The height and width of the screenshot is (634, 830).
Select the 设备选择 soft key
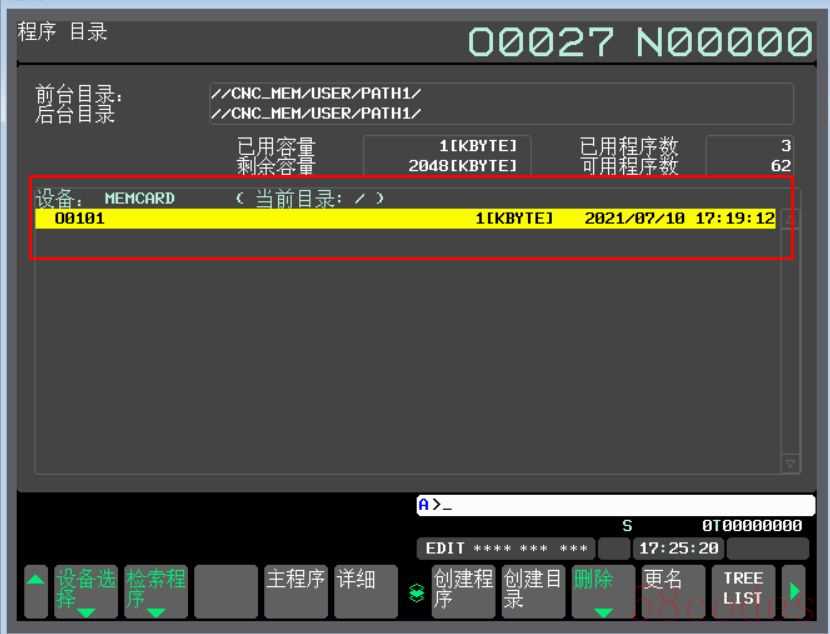click(x=86, y=591)
